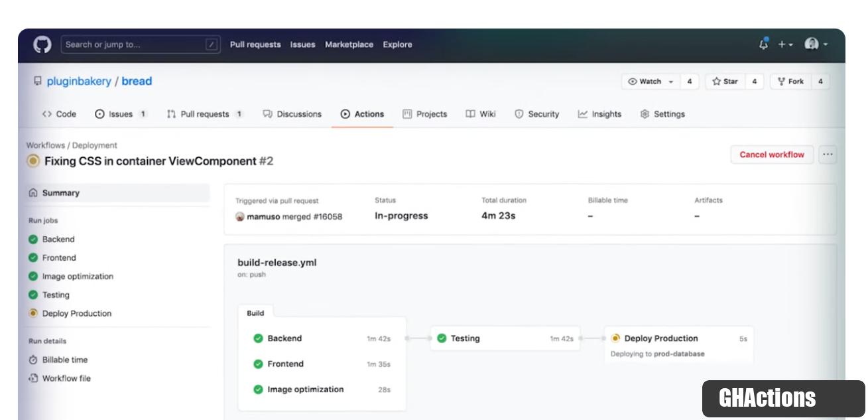Click the Workflow file icon in sidebar
Viewport: 868px width, 420px height.
tap(33, 379)
